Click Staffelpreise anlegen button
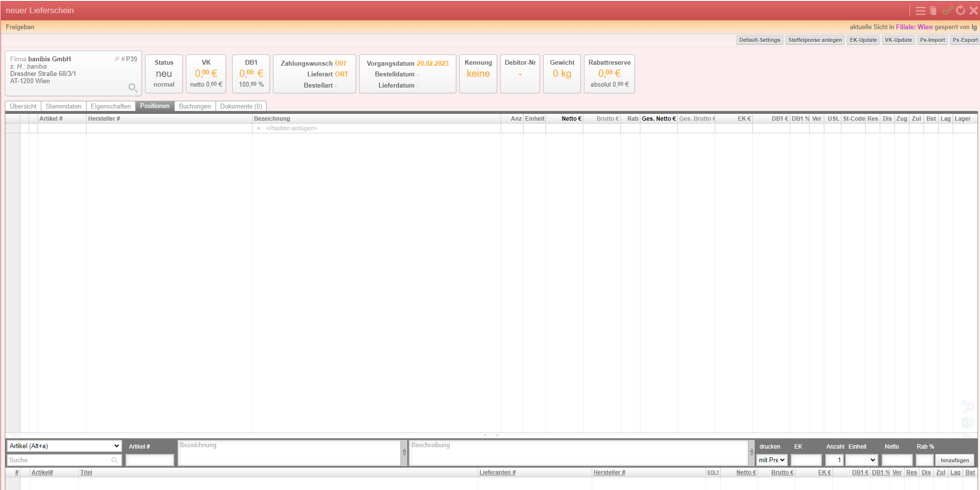Image resolution: width=980 pixels, height=490 pixels. tap(815, 40)
